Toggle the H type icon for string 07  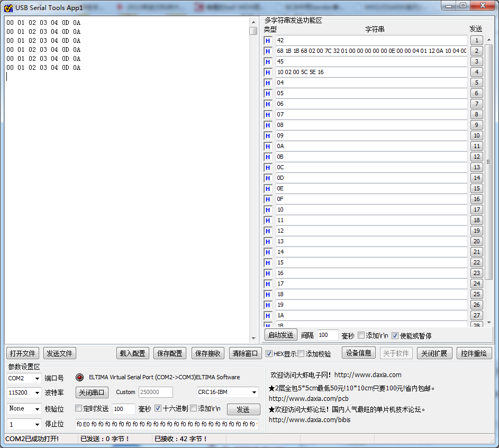coord(268,115)
